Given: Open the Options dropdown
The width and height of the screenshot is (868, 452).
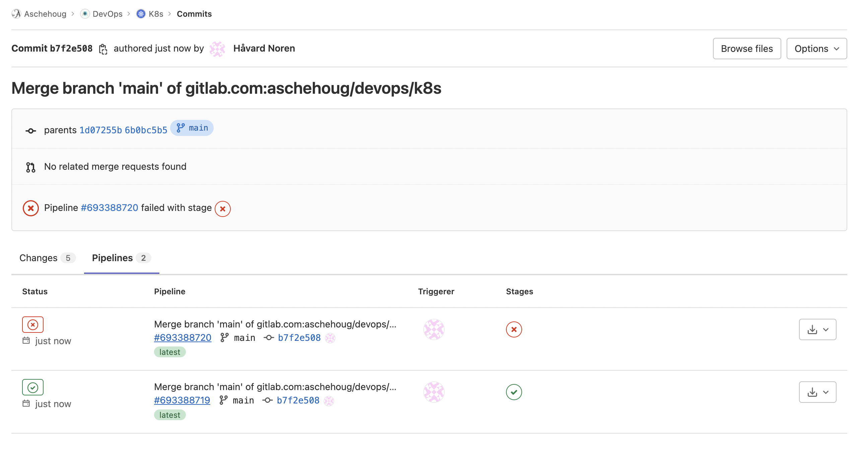Looking at the screenshot, I should [816, 49].
